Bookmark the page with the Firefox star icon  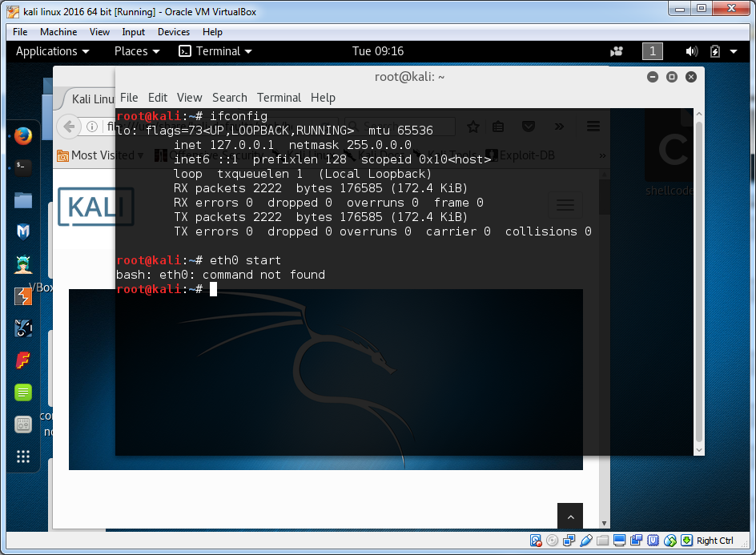(x=473, y=127)
